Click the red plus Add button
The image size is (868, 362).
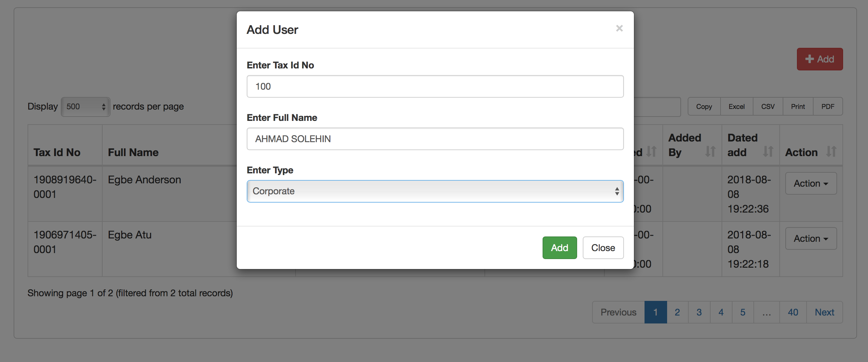pyautogui.click(x=819, y=59)
